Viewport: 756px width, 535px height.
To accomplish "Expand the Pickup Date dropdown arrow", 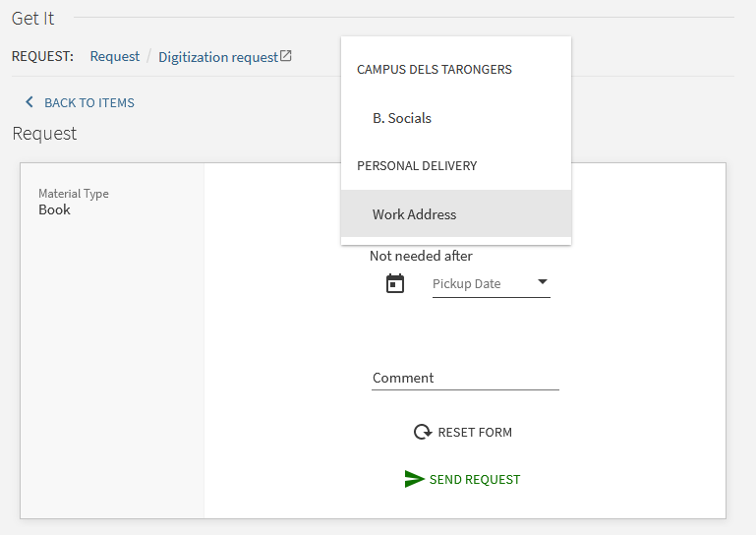I will [x=543, y=281].
